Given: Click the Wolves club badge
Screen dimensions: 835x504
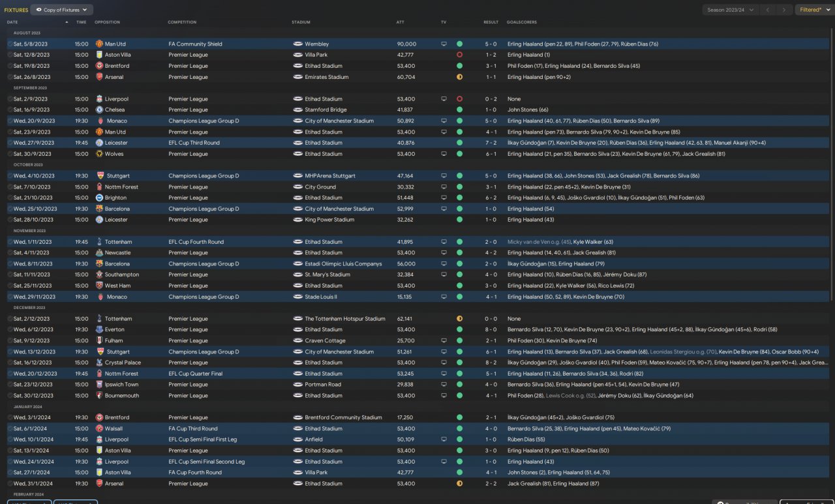Looking at the screenshot, I should pos(99,154).
